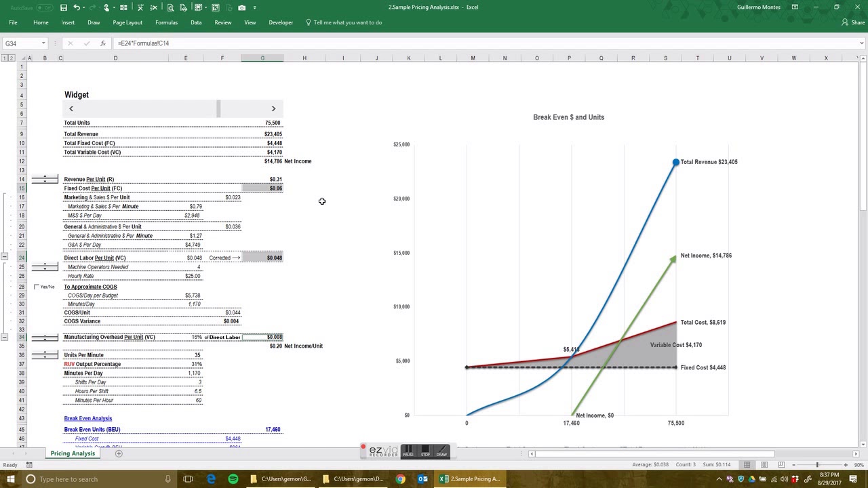Toggle the AutoSave switch
868x488 pixels.
(45, 7)
